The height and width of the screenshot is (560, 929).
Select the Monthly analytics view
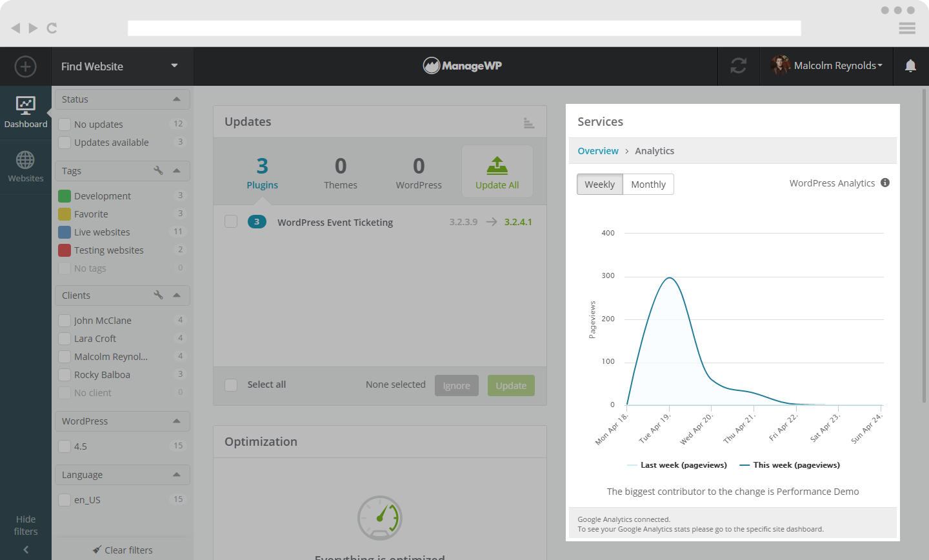pyautogui.click(x=648, y=185)
